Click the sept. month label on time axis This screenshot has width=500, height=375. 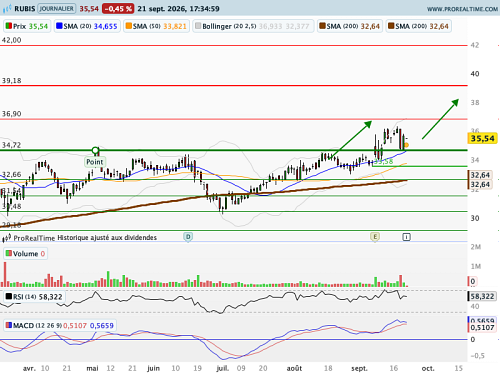tap(359, 369)
